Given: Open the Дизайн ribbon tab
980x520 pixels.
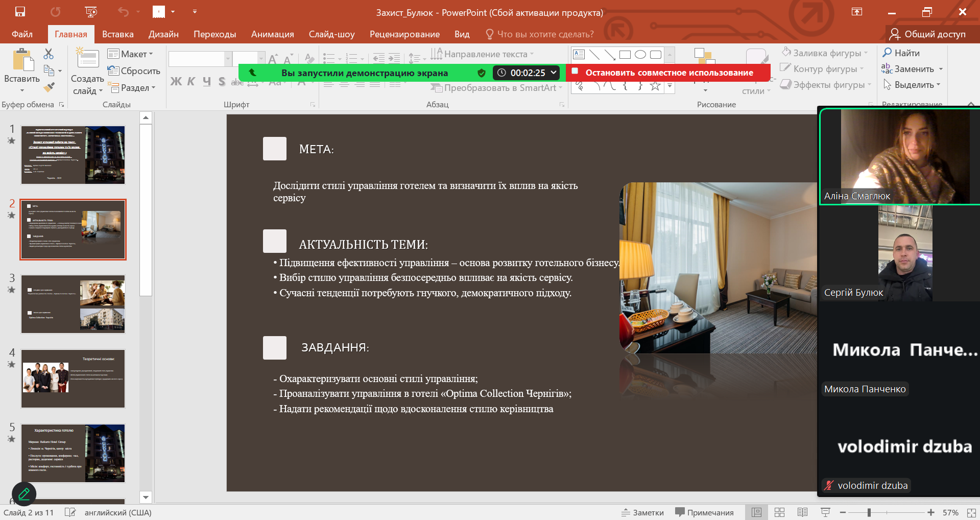Looking at the screenshot, I should click(x=163, y=34).
